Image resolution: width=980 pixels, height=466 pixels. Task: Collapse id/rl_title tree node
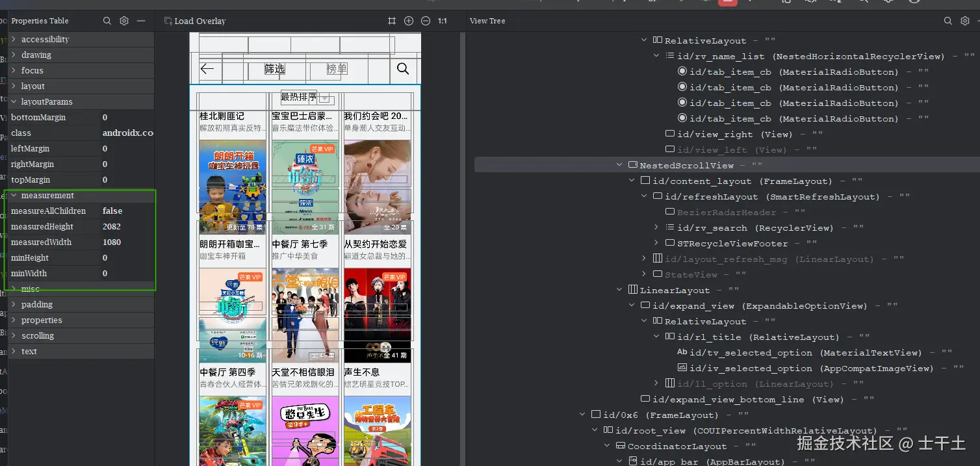click(x=656, y=337)
